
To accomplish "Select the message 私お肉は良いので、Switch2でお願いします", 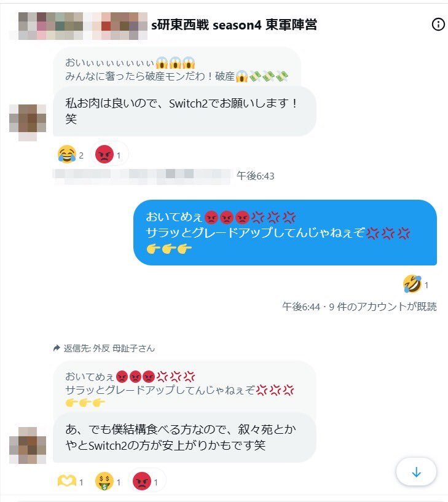I will point(184,111).
